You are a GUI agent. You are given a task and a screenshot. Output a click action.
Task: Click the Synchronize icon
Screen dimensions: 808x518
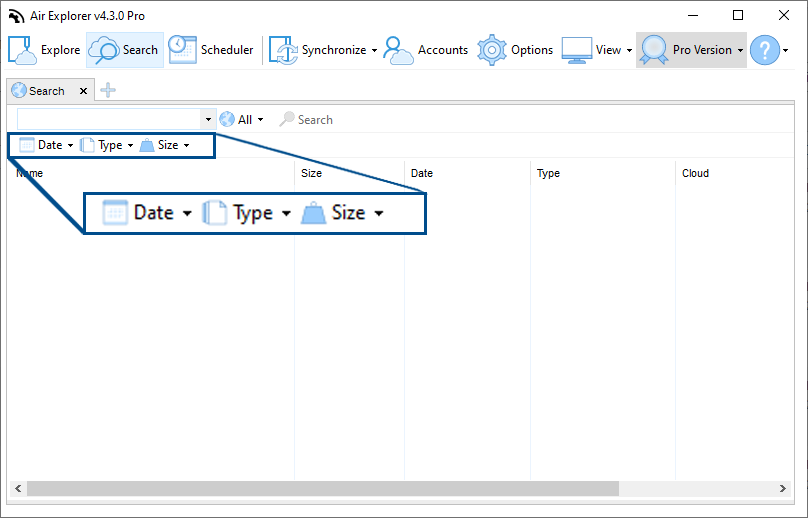[x=283, y=50]
